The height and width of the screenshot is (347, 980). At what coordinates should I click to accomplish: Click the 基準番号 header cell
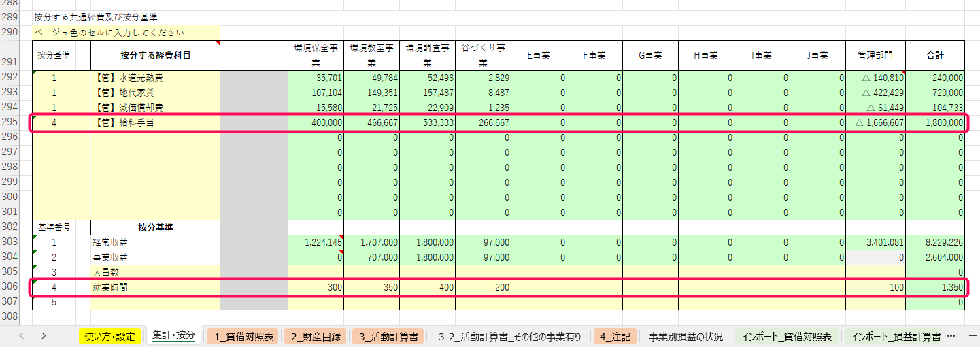point(54,227)
